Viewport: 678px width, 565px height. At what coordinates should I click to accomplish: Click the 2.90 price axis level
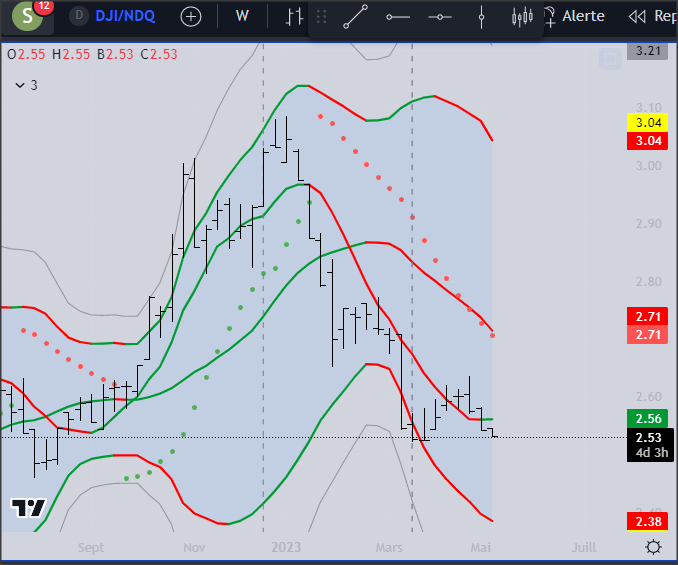click(649, 223)
